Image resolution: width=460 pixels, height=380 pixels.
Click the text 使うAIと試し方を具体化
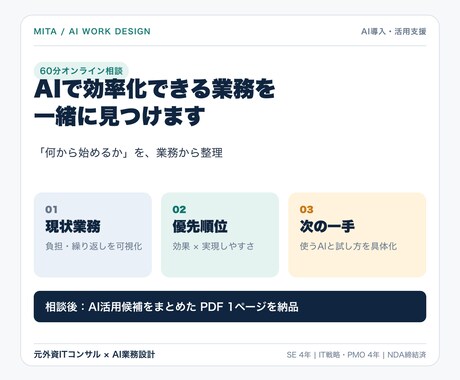tap(348, 246)
